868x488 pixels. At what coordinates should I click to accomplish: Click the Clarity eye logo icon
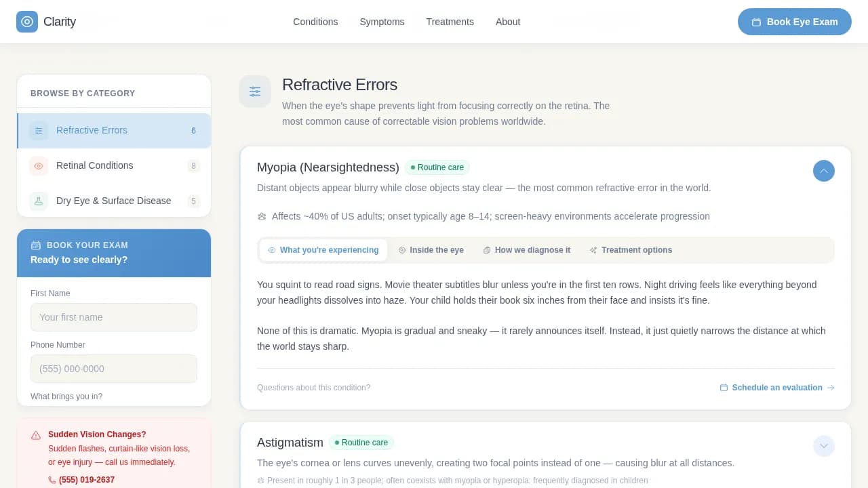(x=27, y=22)
